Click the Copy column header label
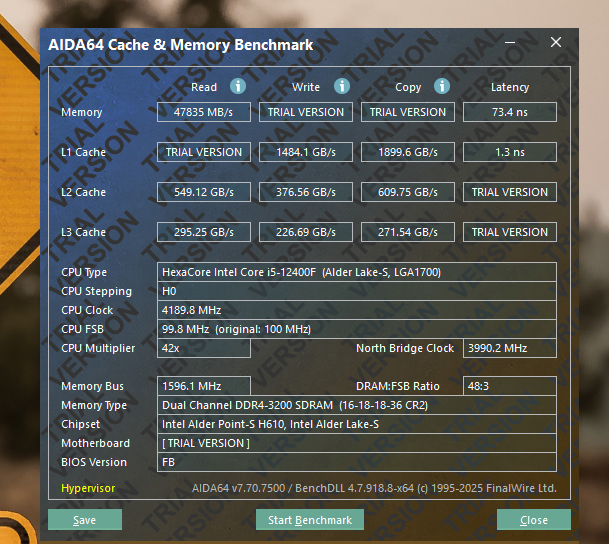 (x=408, y=87)
